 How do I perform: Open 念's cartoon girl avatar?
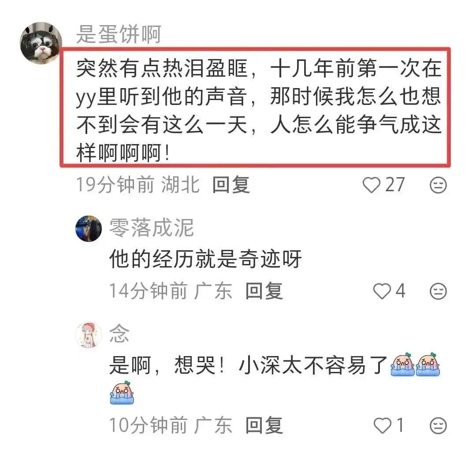[89, 335]
